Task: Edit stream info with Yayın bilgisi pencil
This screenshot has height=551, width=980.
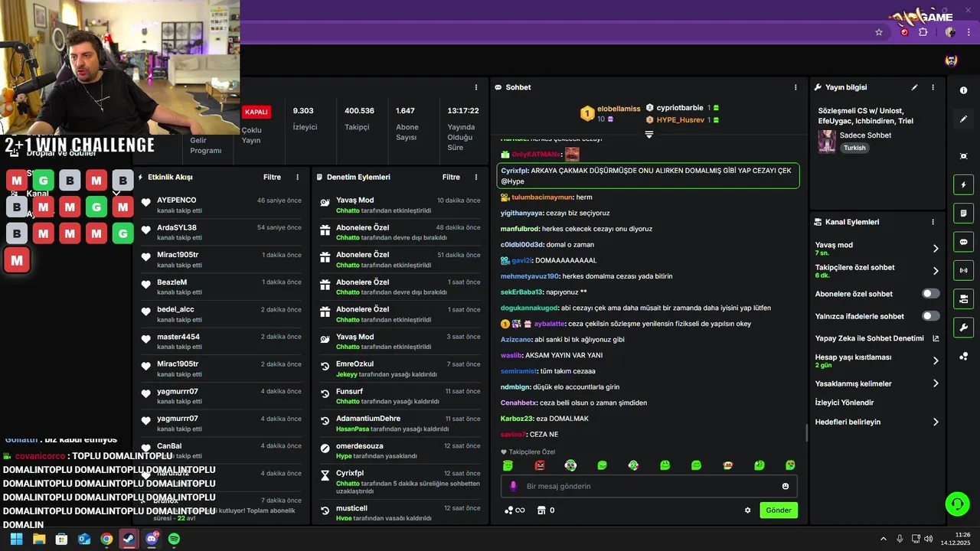Action: (x=914, y=87)
